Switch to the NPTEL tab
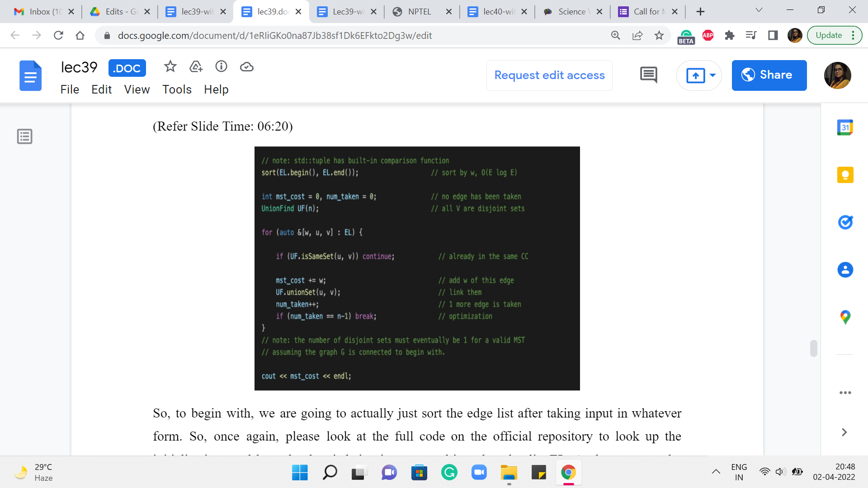Image resolution: width=868 pixels, height=488 pixels. 419,12
